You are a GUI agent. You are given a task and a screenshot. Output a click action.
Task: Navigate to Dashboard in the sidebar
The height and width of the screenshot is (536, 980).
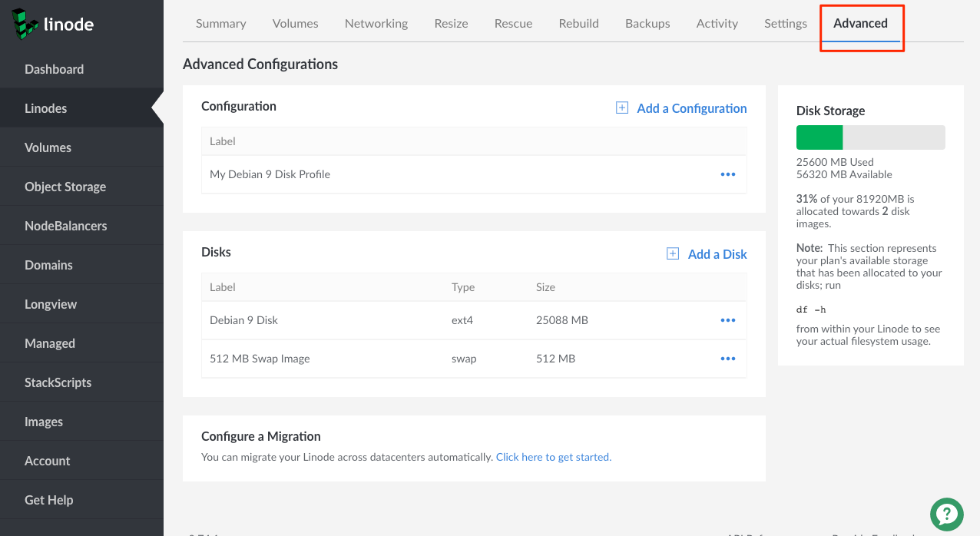point(54,69)
